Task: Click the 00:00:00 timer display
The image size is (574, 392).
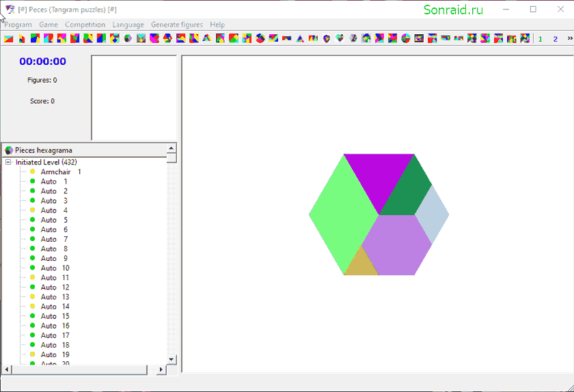Action: pyautogui.click(x=43, y=61)
